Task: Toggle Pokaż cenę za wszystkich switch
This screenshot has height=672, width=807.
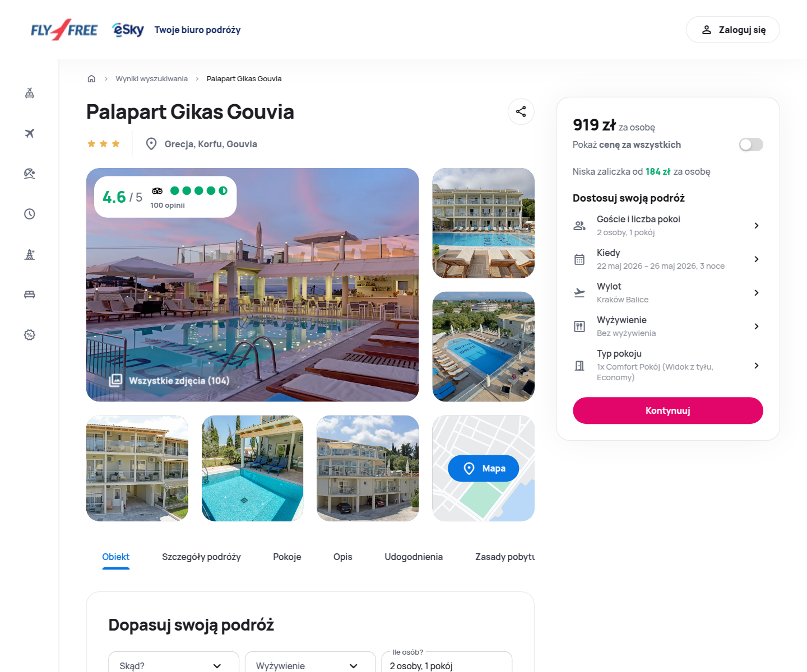Action: [x=750, y=144]
